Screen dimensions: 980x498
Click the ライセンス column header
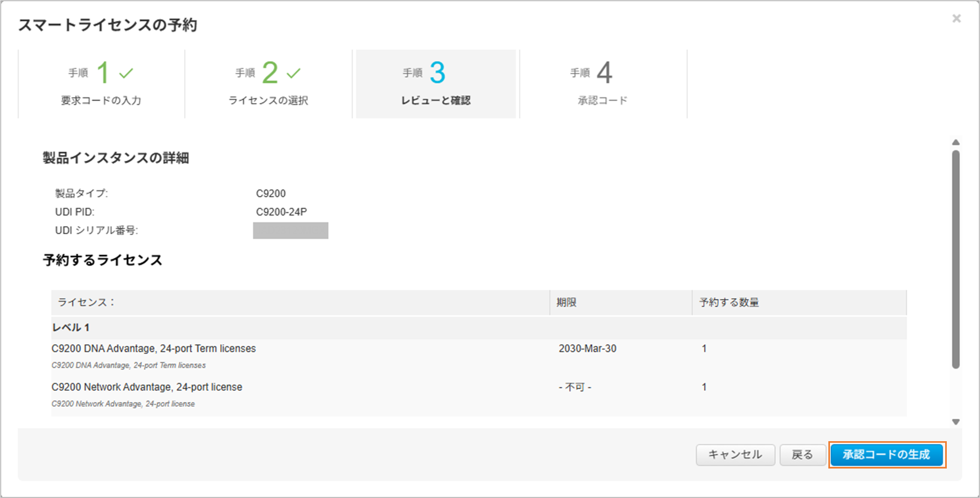click(x=86, y=302)
